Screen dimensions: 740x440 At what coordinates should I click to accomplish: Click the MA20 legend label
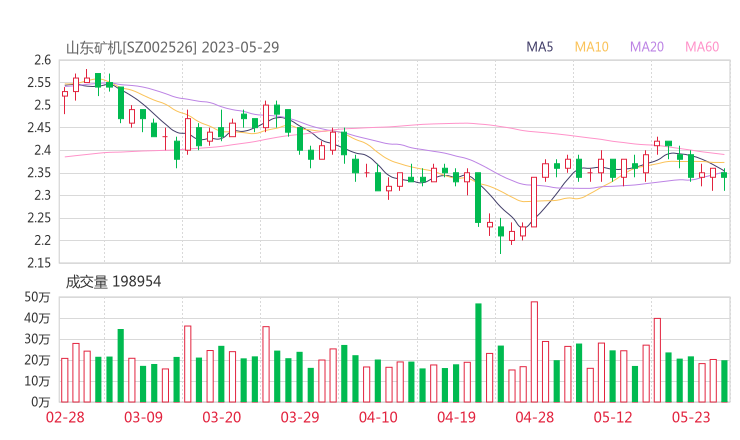[x=647, y=47]
